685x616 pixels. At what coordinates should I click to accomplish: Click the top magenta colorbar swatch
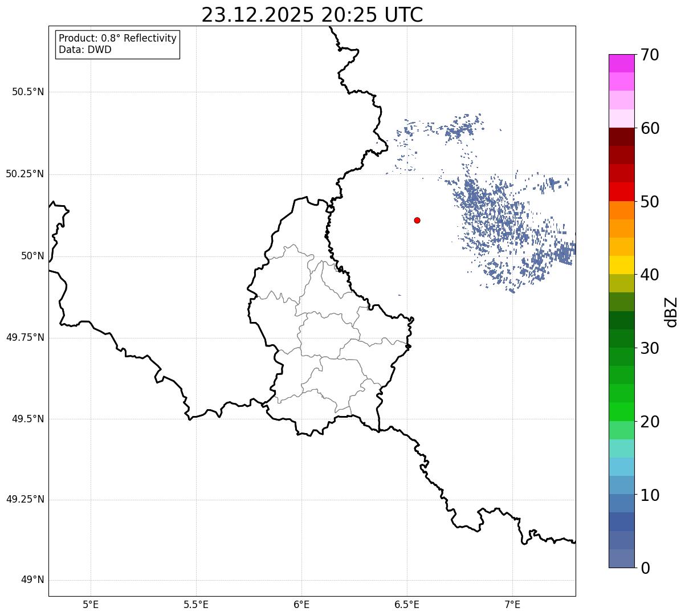click(621, 63)
